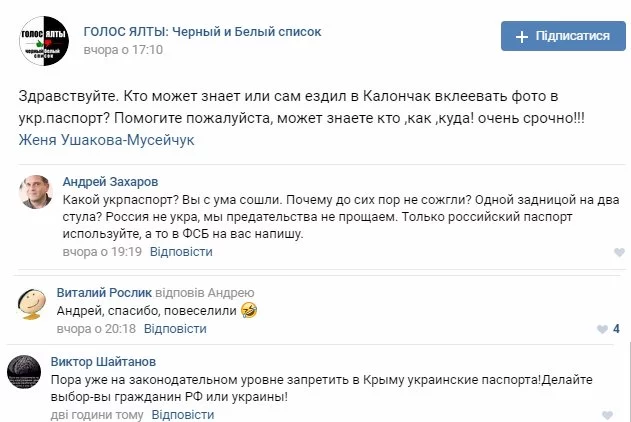Open Андрей Захаров commenter name link
The image size is (631, 422).
[x=110, y=182]
